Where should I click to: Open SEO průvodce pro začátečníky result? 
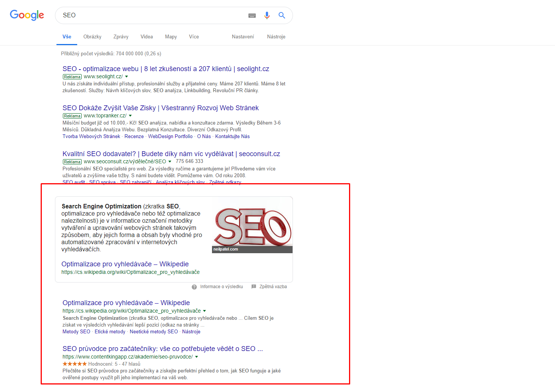point(163,349)
